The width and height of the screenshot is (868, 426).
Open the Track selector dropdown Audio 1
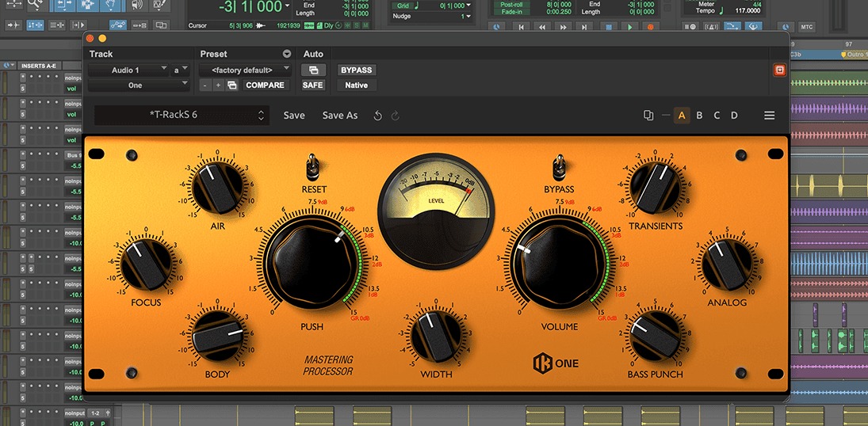click(128, 70)
